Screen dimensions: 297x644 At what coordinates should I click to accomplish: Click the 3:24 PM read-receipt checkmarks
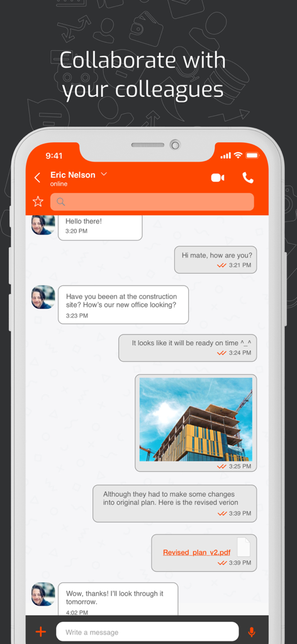point(222,353)
